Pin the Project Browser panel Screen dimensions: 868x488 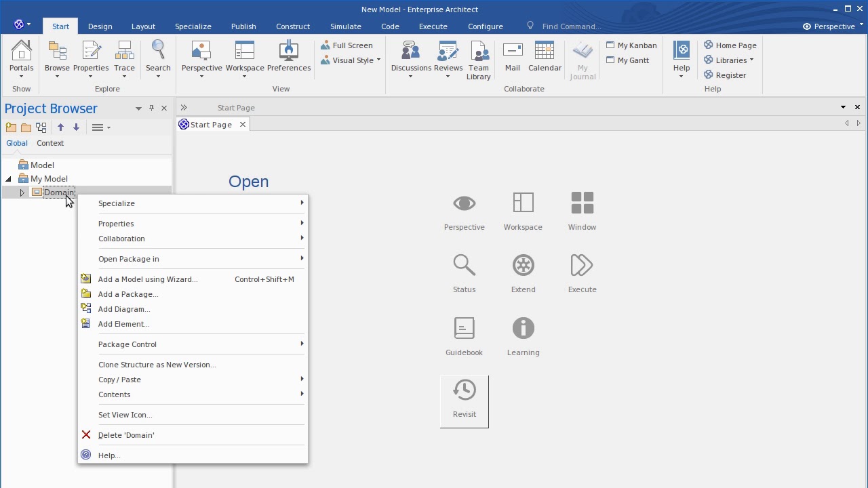[151, 108]
